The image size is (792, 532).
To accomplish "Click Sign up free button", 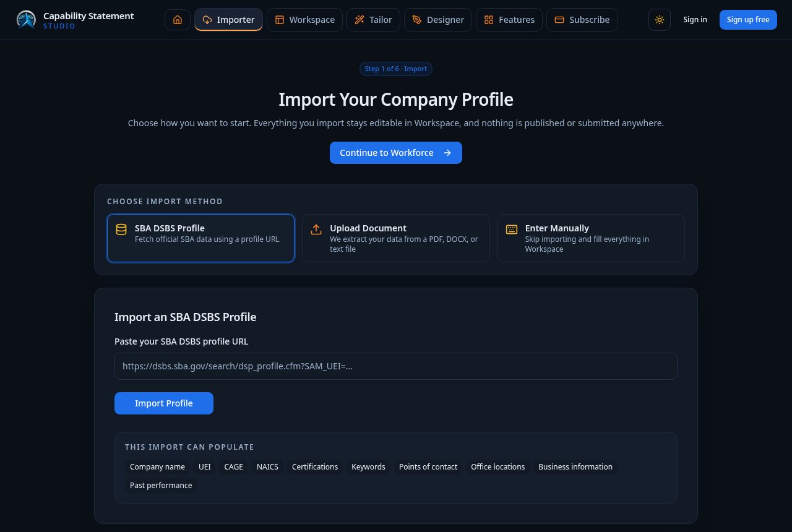I will click(x=748, y=20).
